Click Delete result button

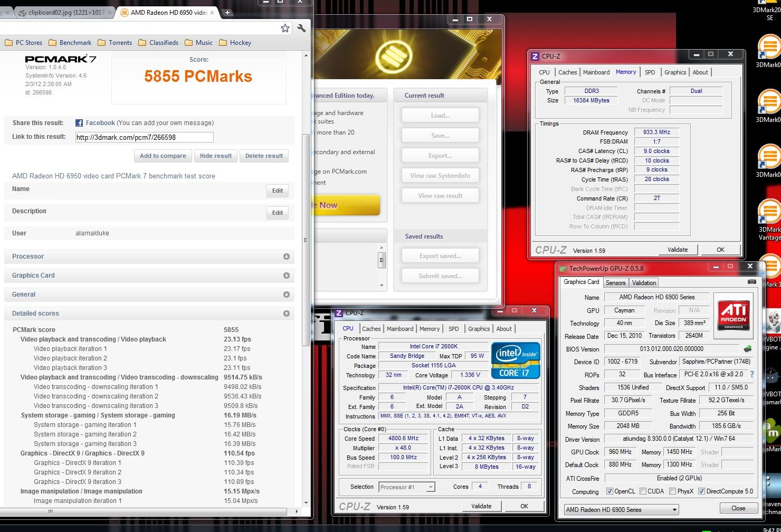point(264,156)
